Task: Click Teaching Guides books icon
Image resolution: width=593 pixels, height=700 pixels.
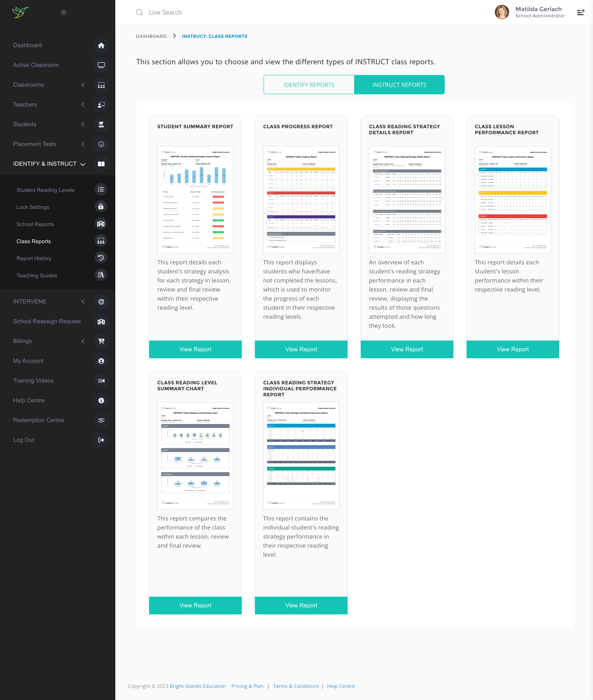Action: pos(100,275)
